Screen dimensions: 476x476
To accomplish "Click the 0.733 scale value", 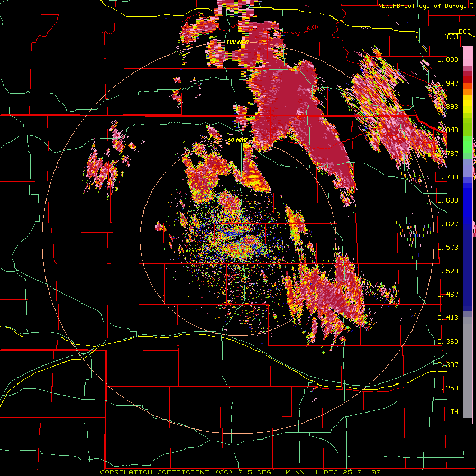I will (x=448, y=177).
